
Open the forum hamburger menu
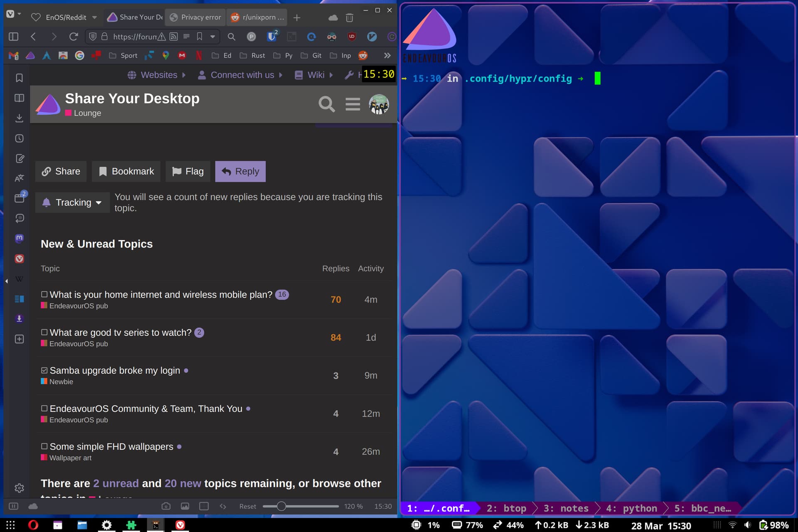pyautogui.click(x=352, y=104)
